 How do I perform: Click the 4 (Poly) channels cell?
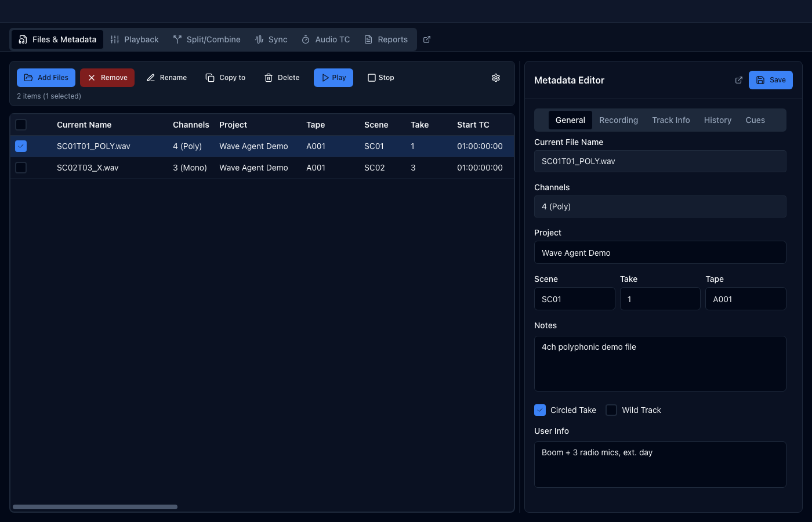click(187, 146)
